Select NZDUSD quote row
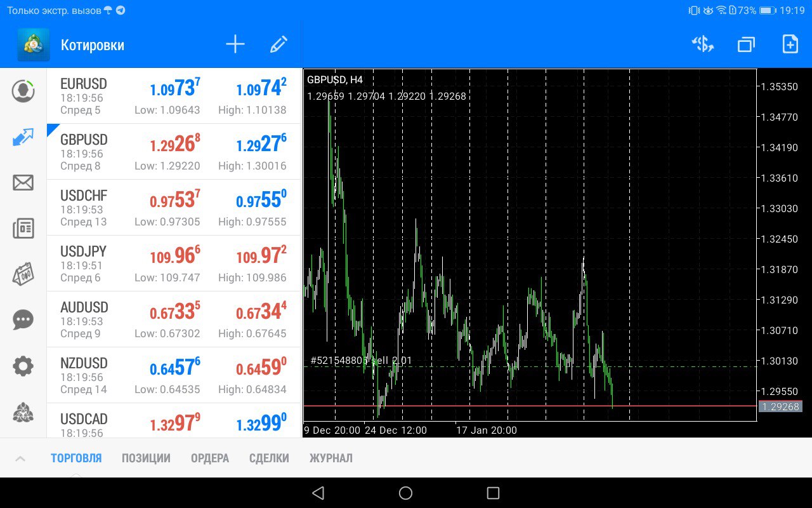Viewport: 812px width, 508px height. (174, 375)
